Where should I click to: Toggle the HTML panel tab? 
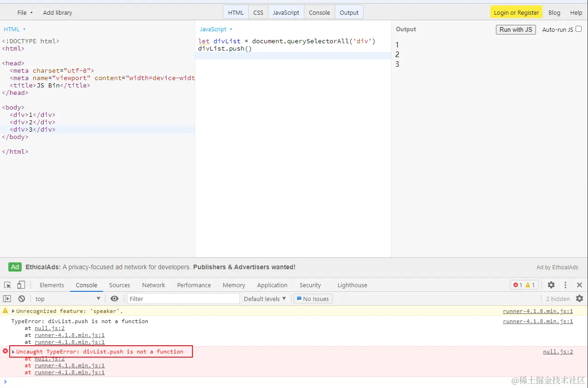[236, 12]
